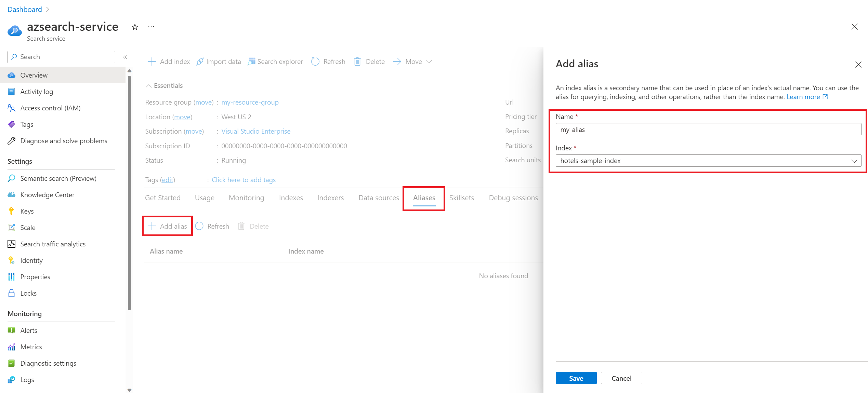This screenshot has width=868, height=393.
Task: Close the Add alias panel
Action: tap(858, 65)
